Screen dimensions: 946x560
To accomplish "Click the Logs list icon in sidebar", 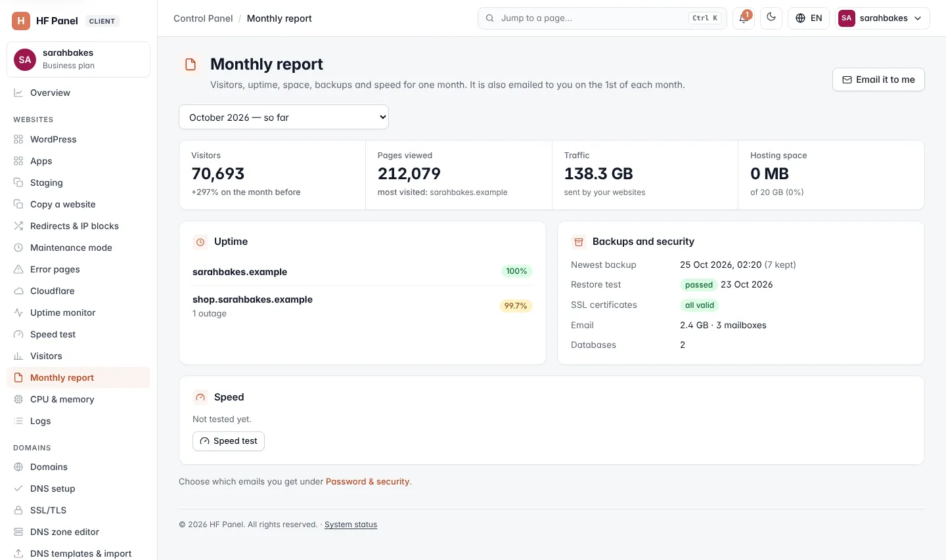I will (18, 421).
